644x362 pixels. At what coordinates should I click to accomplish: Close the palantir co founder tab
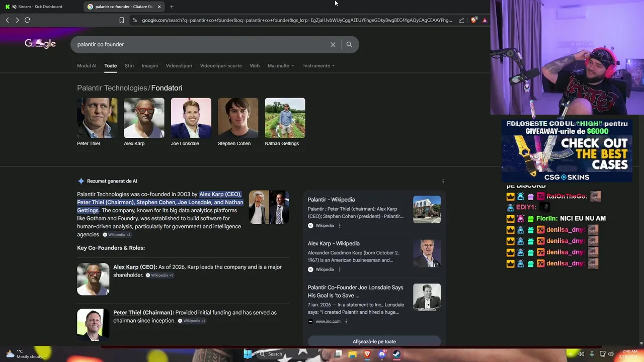[x=159, y=7]
